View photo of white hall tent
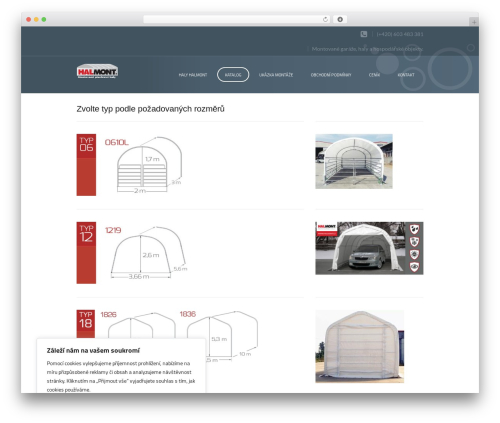This screenshot has width=500, height=423. pos(360,346)
